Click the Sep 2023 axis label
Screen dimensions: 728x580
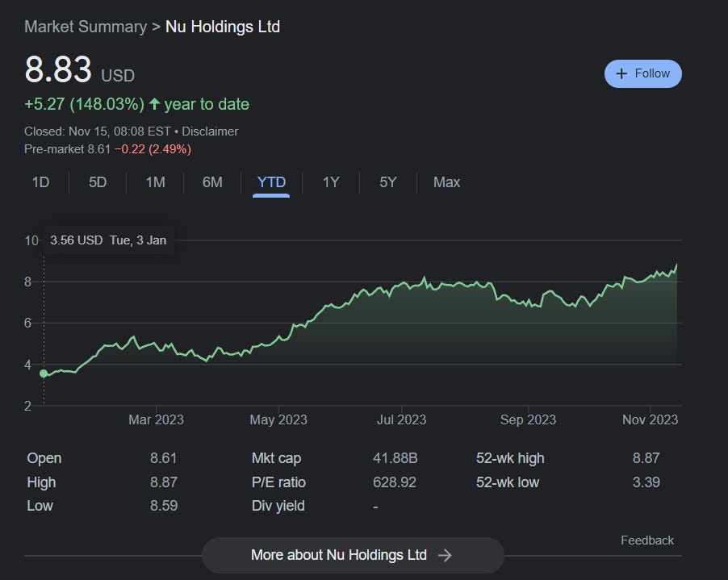[x=528, y=420]
